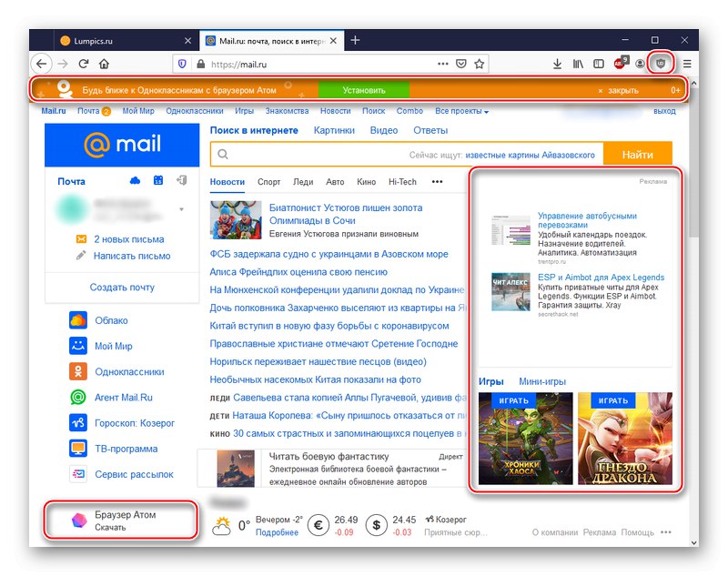728x576 pixels.
Task: Click Подробнее weather link
Action: click(277, 532)
